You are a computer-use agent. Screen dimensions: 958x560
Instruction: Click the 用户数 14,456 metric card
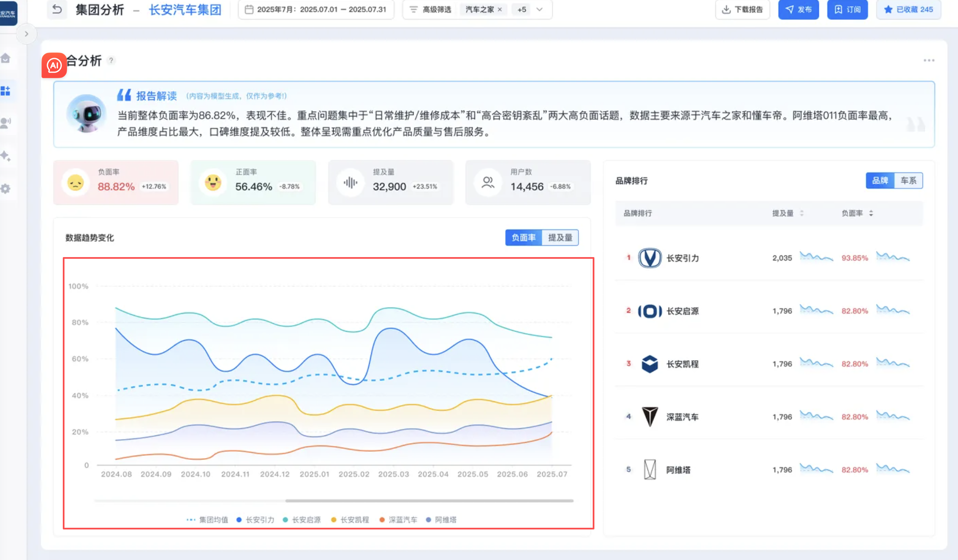[x=528, y=182]
